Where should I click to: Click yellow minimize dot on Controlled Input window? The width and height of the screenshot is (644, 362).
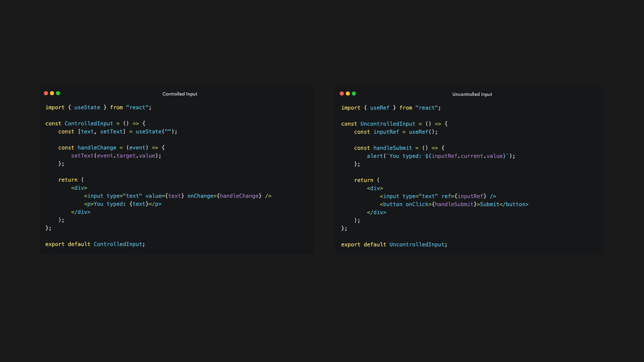point(52,93)
